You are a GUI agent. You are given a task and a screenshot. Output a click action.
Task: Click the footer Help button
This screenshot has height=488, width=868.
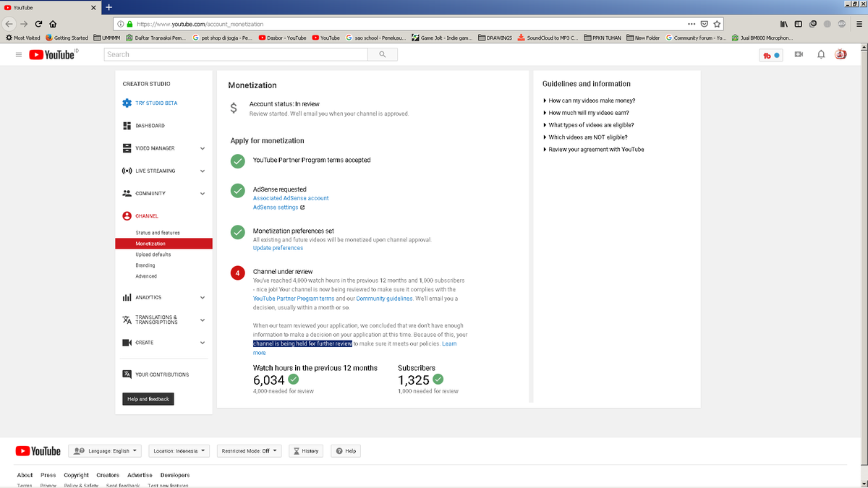click(x=346, y=451)
